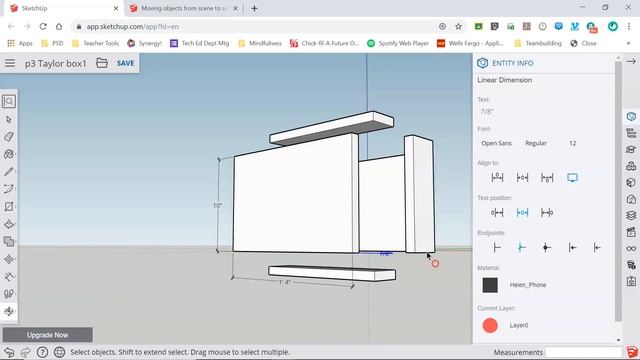Open the Mindfulness bookmark folder

pos(260,43)
